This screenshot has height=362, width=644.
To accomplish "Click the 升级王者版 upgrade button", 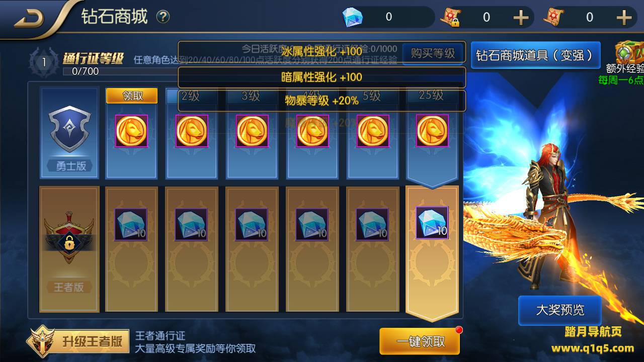I will 77,341.
